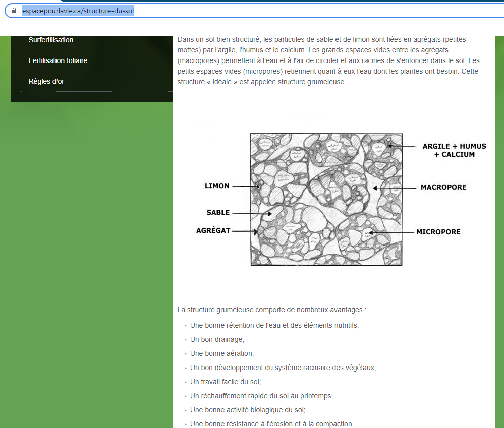This screenshot has width=504, height=428.
Task: Click the soil structure diagram drawing
Action: (326, 199)
